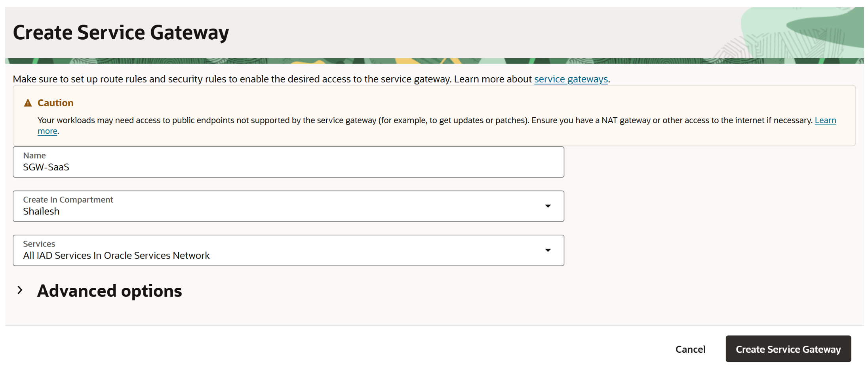This screenshot has width=868, height=371.
Task: Open the Services dropdown arrow
Action: [548, 250]
